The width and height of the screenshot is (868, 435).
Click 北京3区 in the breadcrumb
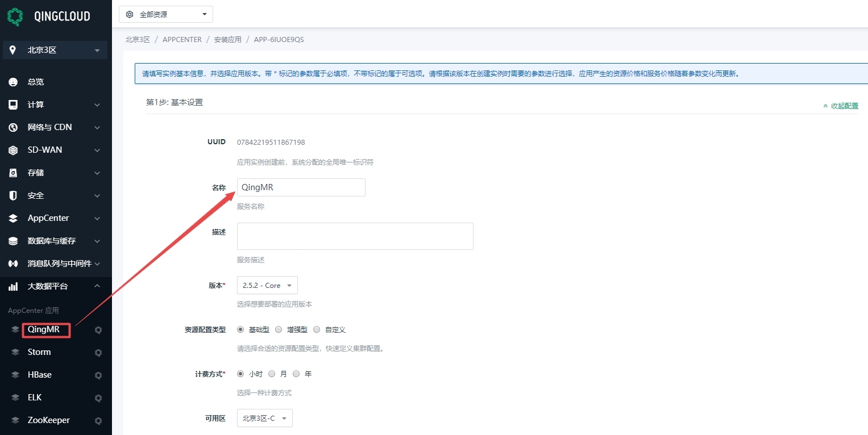click(138, 40)
